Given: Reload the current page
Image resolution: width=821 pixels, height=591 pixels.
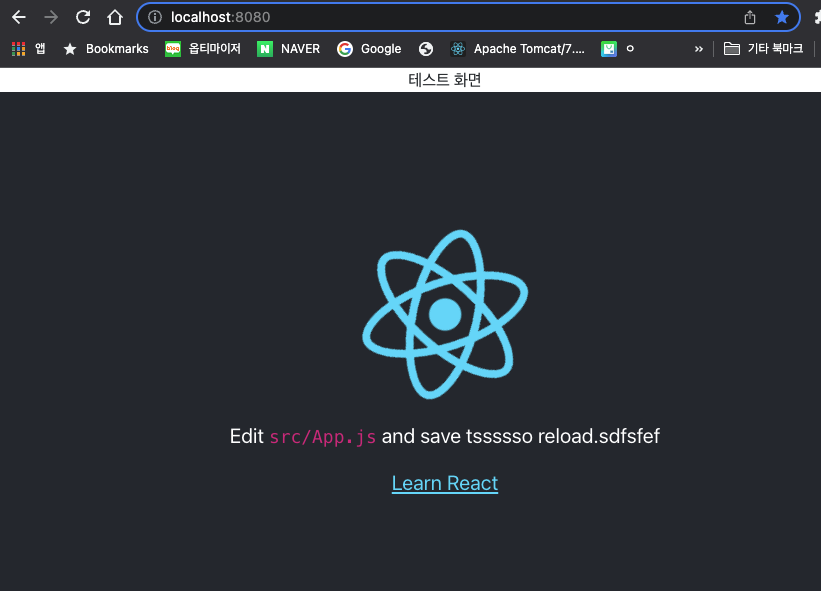Looking at the screenshot, I should (83, 17).
